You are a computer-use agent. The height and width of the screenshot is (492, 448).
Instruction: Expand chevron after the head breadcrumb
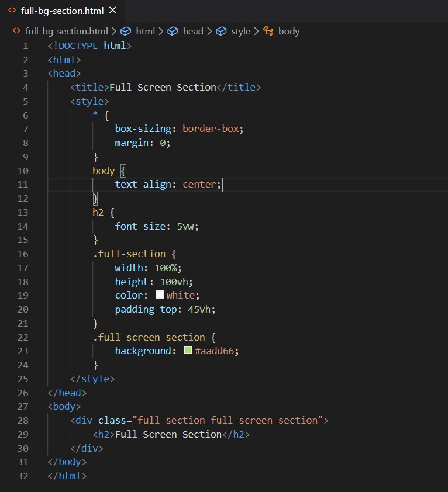coord(209,32)
